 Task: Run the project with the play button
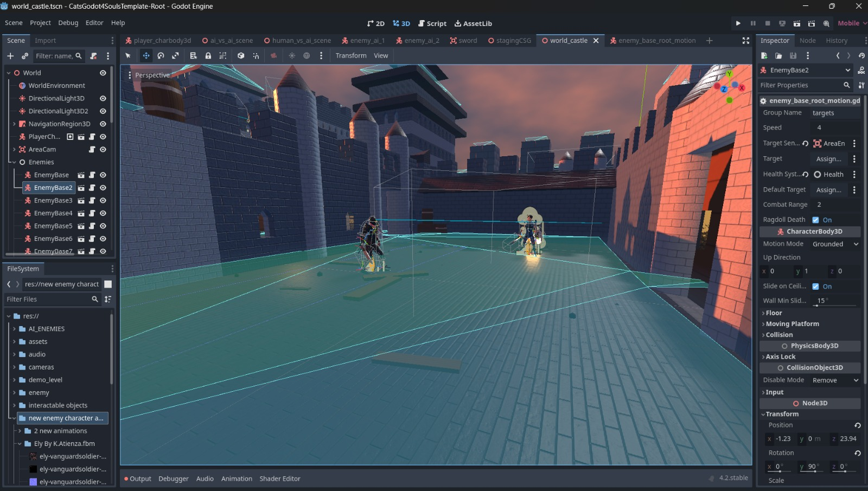[738, 23]
